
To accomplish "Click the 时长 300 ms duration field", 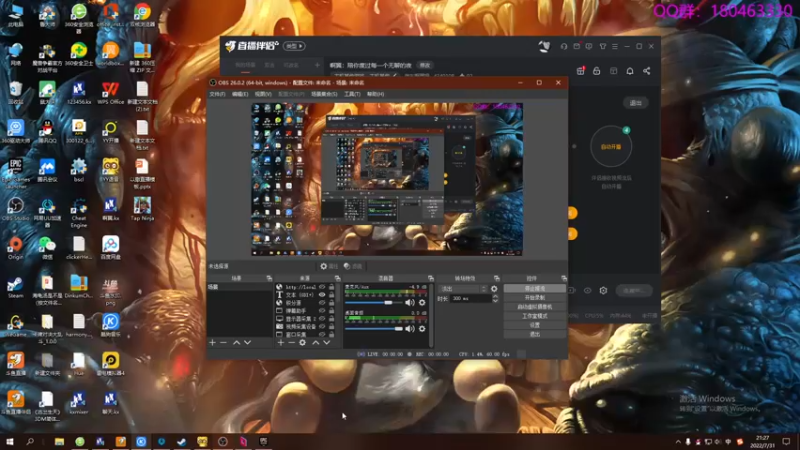I will (470, 298).
